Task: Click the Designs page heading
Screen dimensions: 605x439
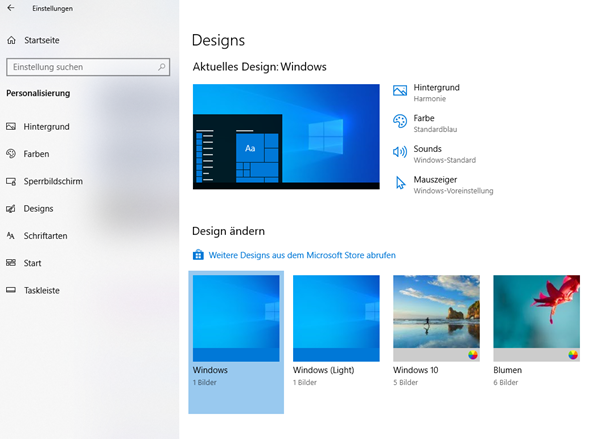Action: (218, 40)
